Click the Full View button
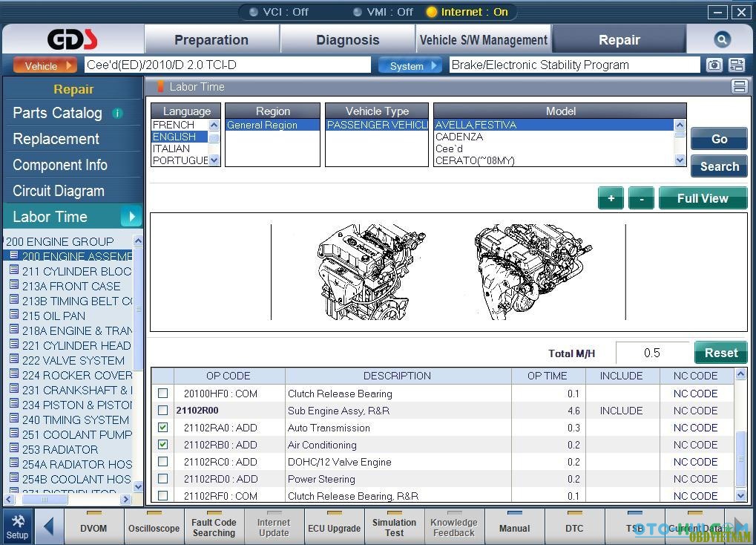This screenshot has width=756, height=545. [x=703, y=198]
